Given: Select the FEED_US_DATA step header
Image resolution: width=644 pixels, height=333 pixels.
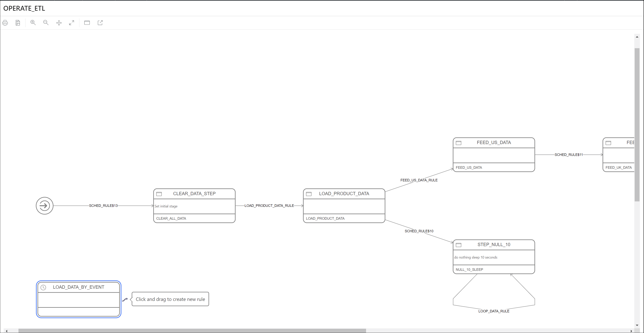Looking at the screenshot, I should click(x=493, y=143).
